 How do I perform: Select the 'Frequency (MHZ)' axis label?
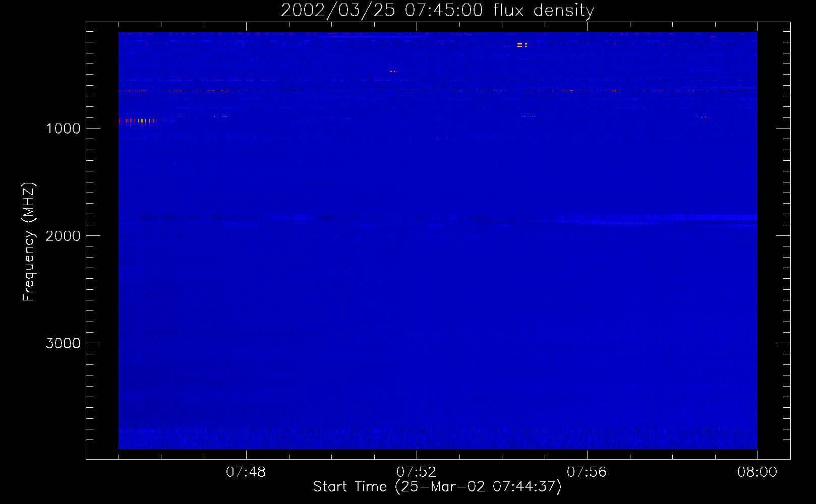tap(29, 242)
